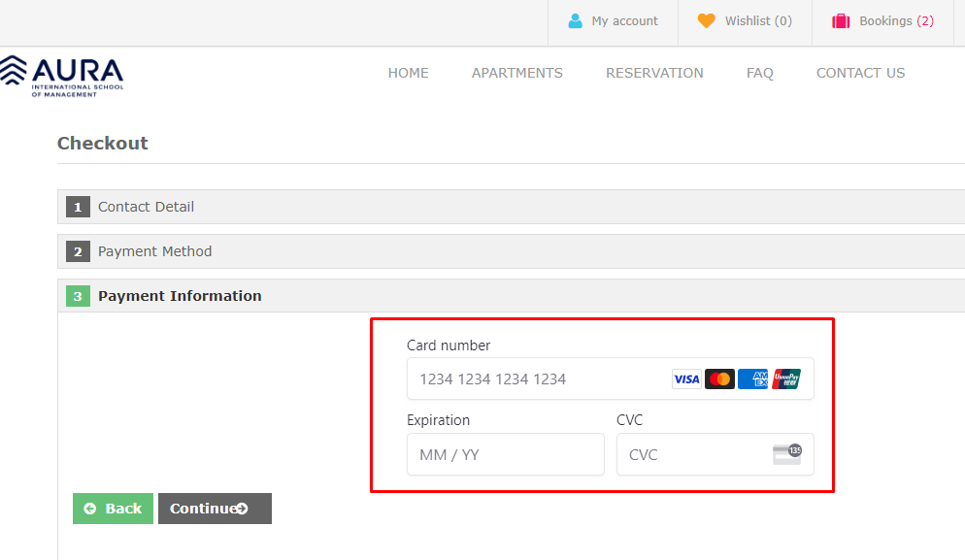
Task: Click the Mastercard icon
Action: 719,379
